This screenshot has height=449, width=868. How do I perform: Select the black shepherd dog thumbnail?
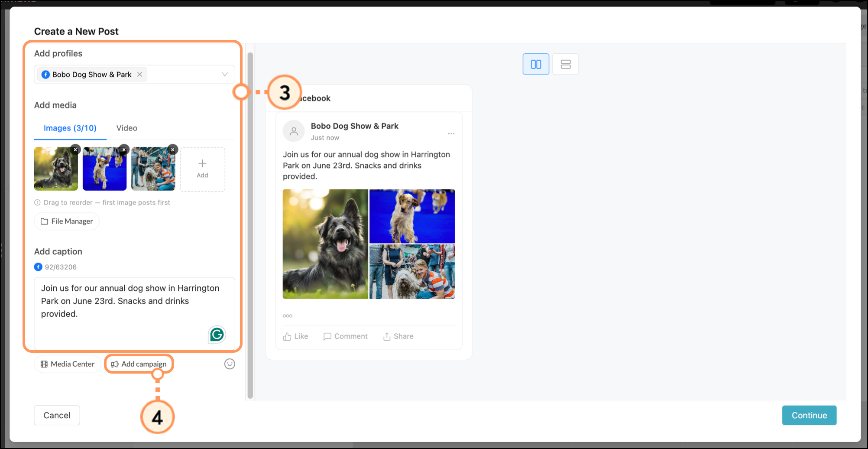[56, 169]
